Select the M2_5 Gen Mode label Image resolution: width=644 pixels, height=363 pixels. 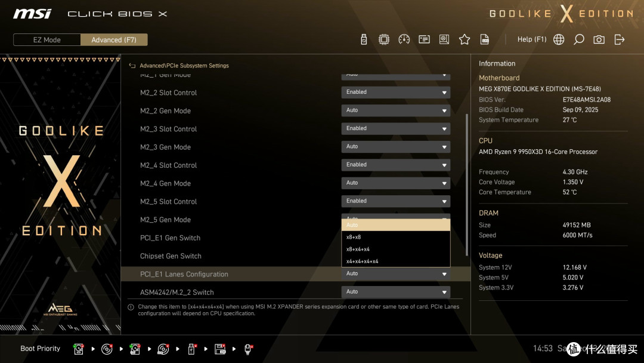pos(165,220)
